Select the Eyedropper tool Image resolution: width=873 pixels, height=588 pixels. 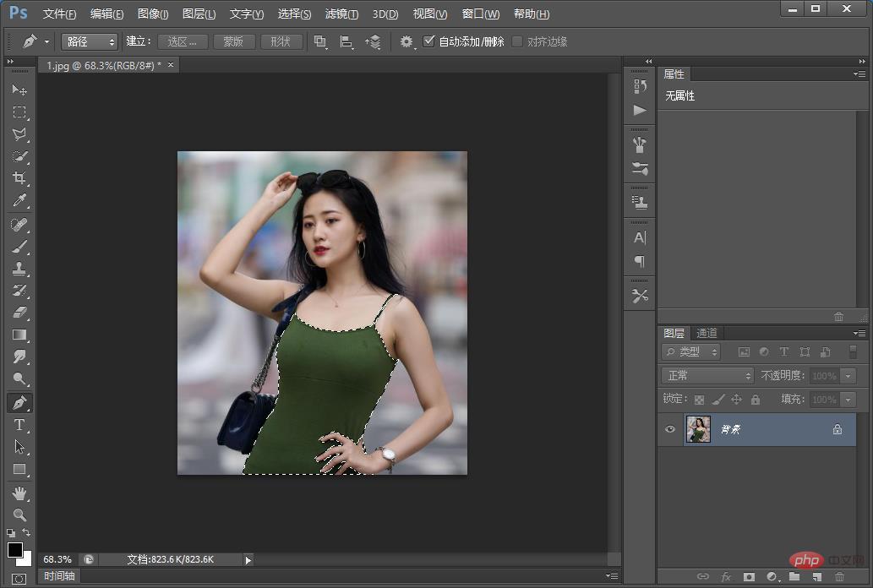19,201
